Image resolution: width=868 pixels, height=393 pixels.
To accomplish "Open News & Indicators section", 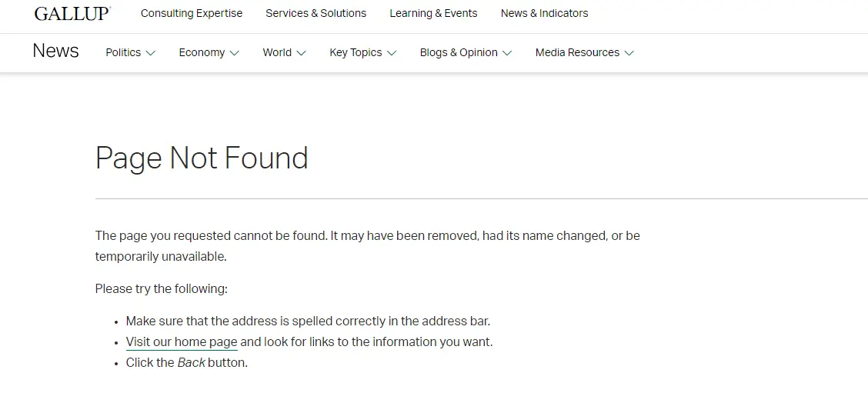I will [x=544, y=13].
